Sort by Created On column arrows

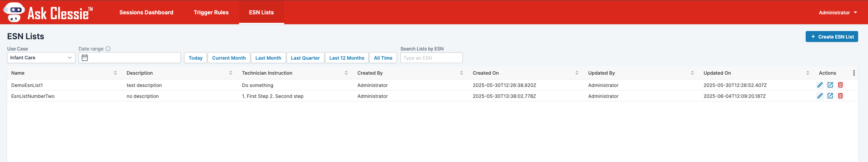[577, 73]
